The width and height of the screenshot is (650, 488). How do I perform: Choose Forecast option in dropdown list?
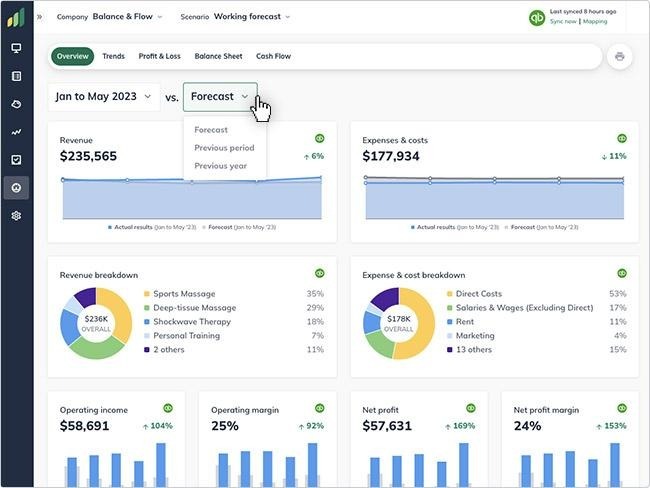tap(211, 130)
